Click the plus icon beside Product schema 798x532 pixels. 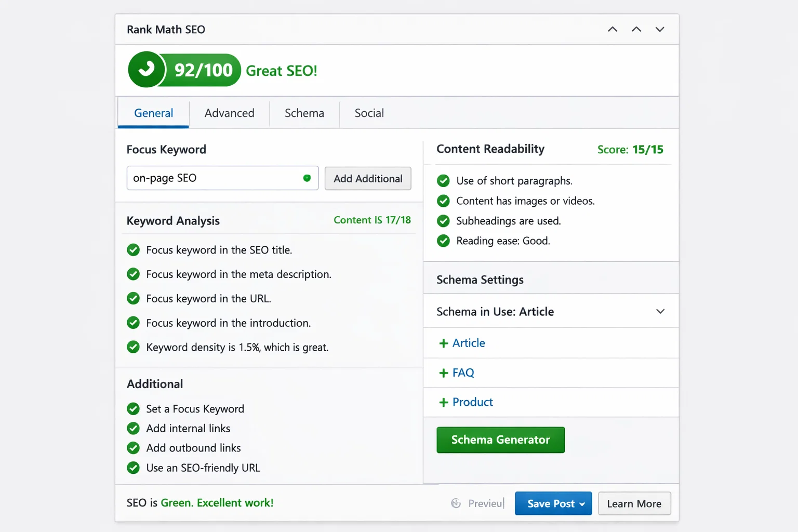(x=444, y=403)
